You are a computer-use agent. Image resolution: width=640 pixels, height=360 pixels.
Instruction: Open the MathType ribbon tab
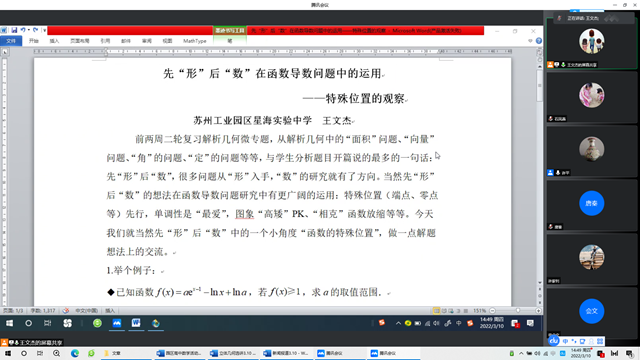[195, 41]
